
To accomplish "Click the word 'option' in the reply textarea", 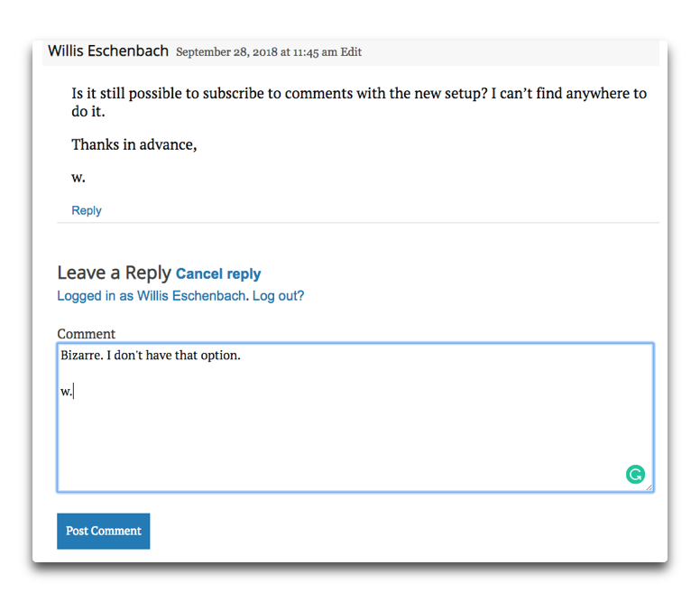I will [x=219, y=356].
